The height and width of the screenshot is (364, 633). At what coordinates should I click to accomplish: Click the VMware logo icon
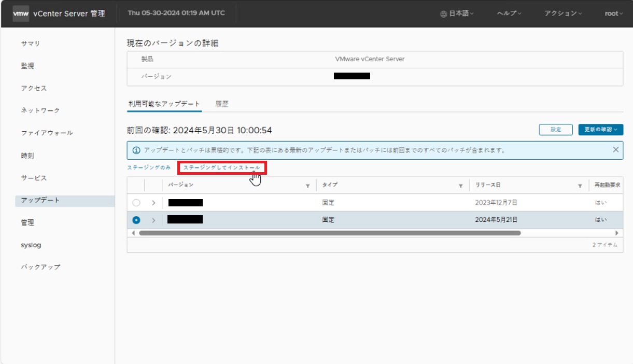pyautogui.click(x=21, y=13)
